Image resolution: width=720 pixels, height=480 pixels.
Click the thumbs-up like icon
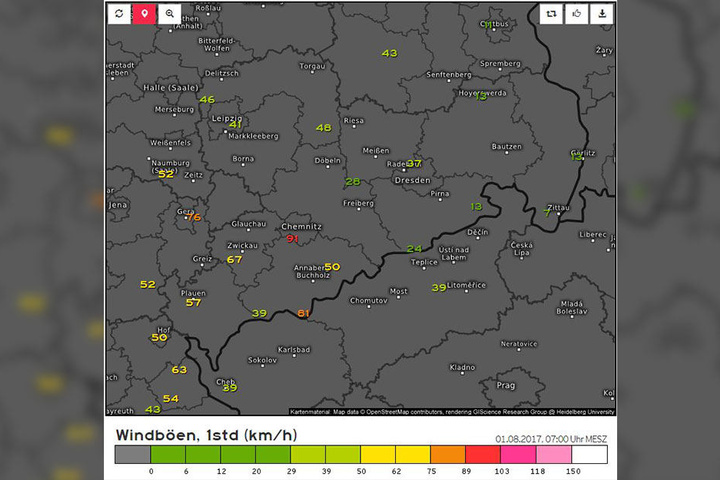pos(577,14)
